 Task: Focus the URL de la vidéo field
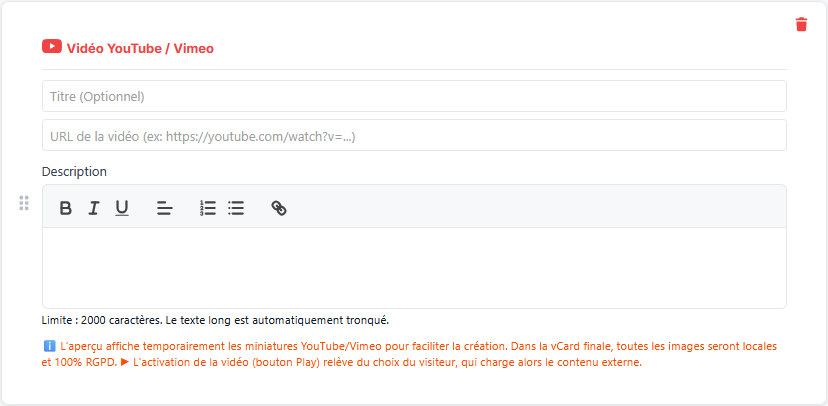[x=414, y=135]
